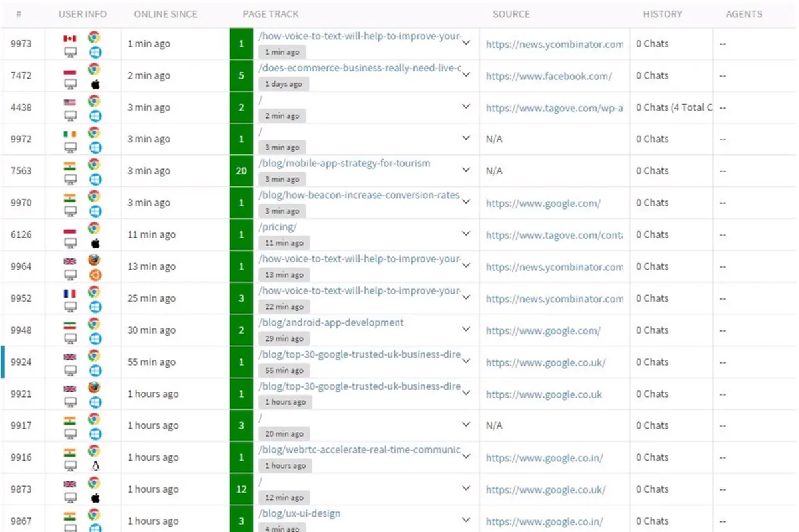Expand page track for visitor 9970
Screen dimensions: 799x532
click(466, 202)
